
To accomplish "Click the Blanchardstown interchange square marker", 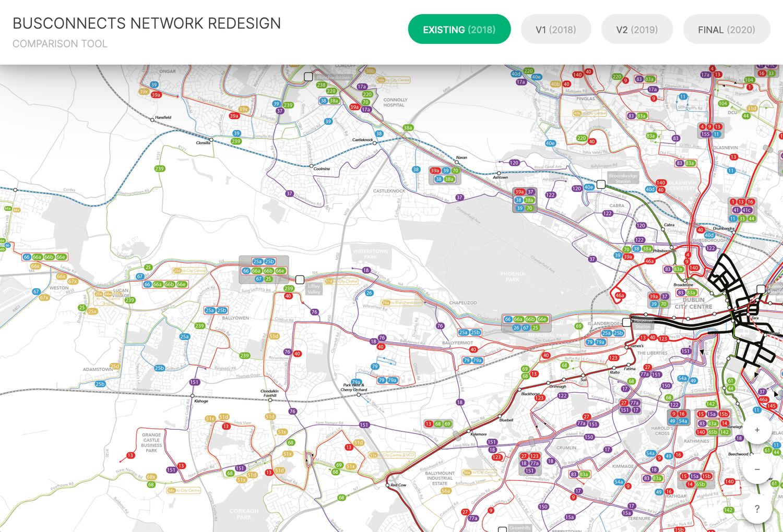I will (x=309, y=77).
